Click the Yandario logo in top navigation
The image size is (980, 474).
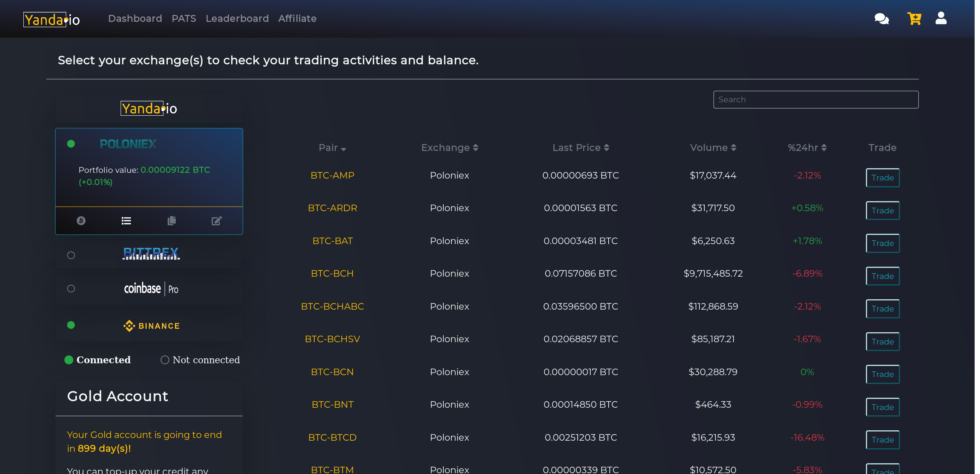pyautogui.click(x=52, y=20)
